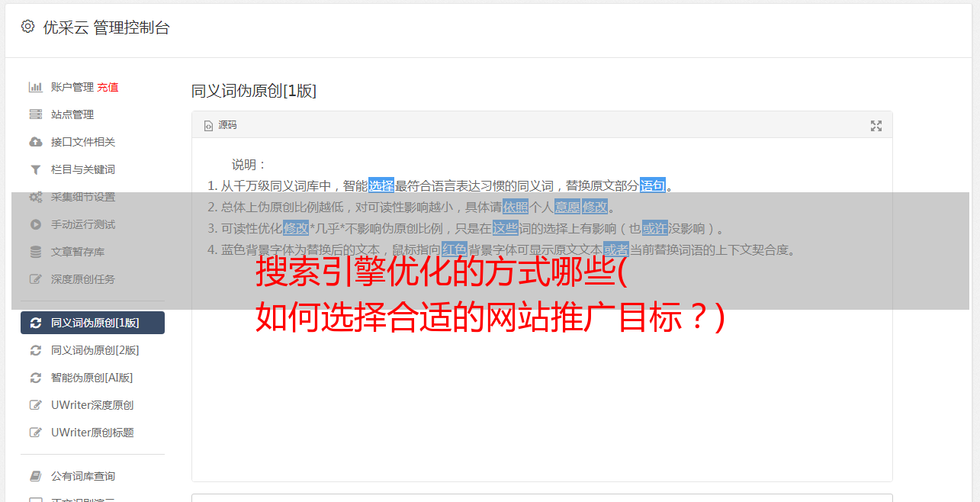980x502 pixels.
Task: Click highlighted word 选择 in editor
Action: click(381, 185)
